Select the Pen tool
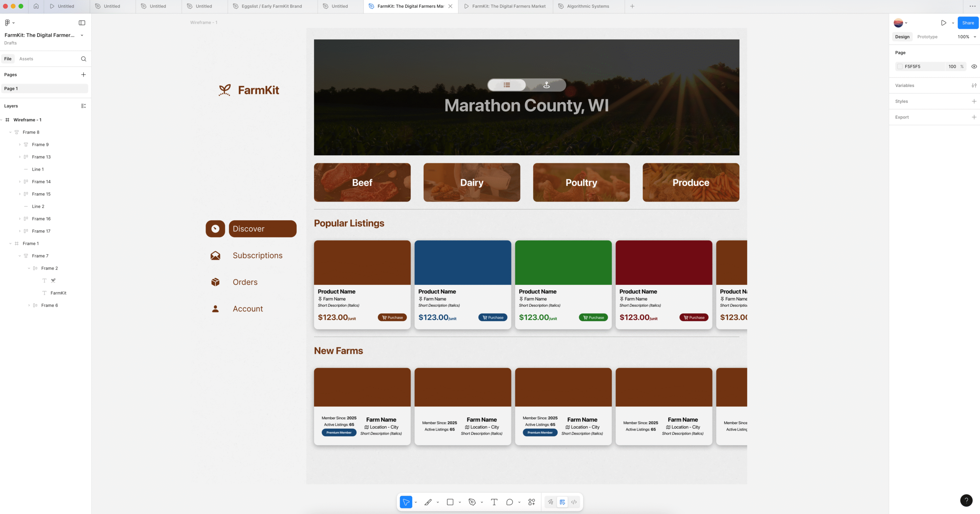The image size is (980, 514). [472, 502]
